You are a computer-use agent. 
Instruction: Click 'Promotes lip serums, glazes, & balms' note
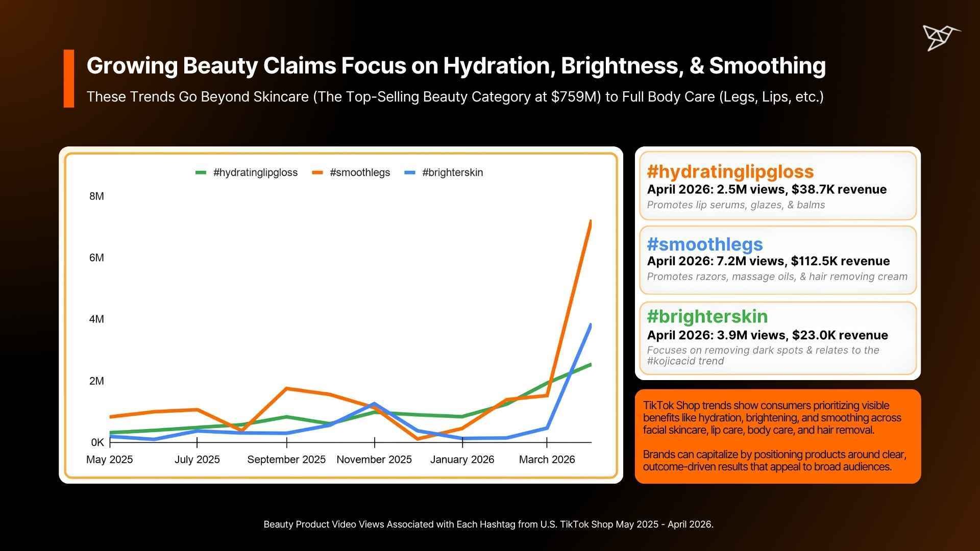pos(736,205)
